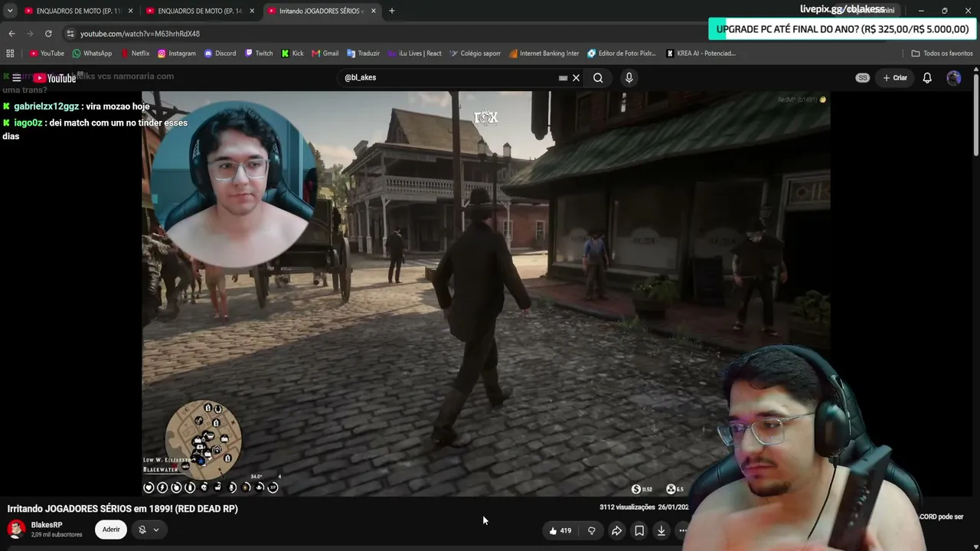Viewport: 980px width, 551px height.
Task: Click iago0z chat message
Action: tap(95, 129)
